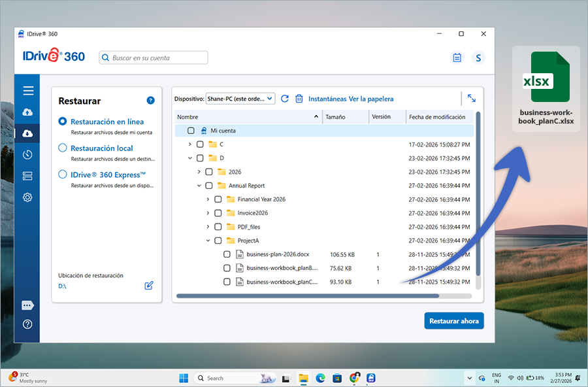Image resolution: width=588 pixels, height=387 pixels.
Task: Open the activity log icon beside the profile
Action: pyautogui.click(x=457, y=58)
